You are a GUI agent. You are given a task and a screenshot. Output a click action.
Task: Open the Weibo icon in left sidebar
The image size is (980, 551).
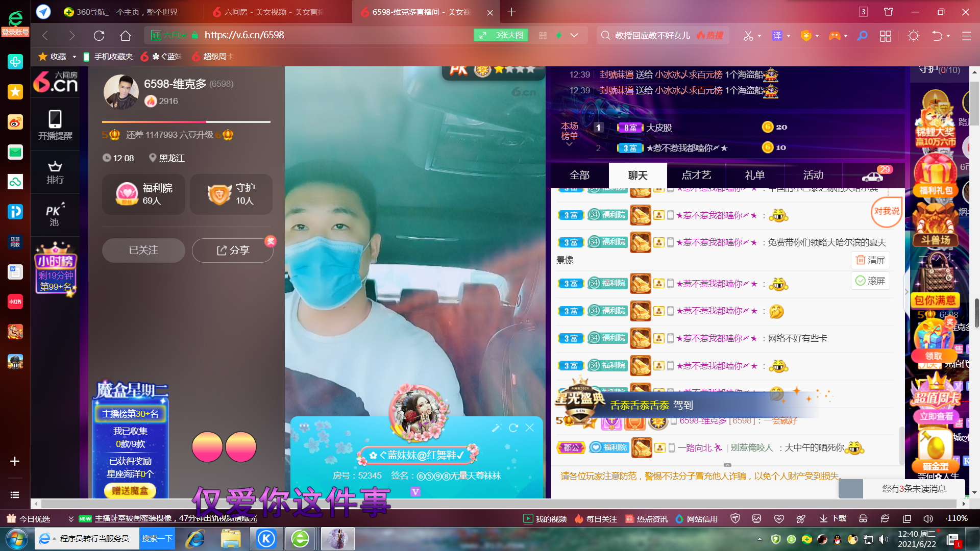pos(15,122)
